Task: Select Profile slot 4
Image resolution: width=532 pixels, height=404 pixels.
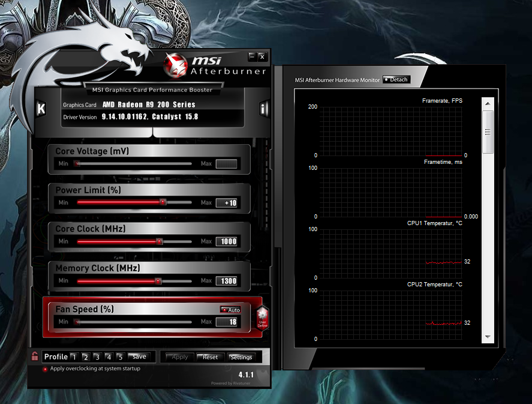Action: pos(109,357)
